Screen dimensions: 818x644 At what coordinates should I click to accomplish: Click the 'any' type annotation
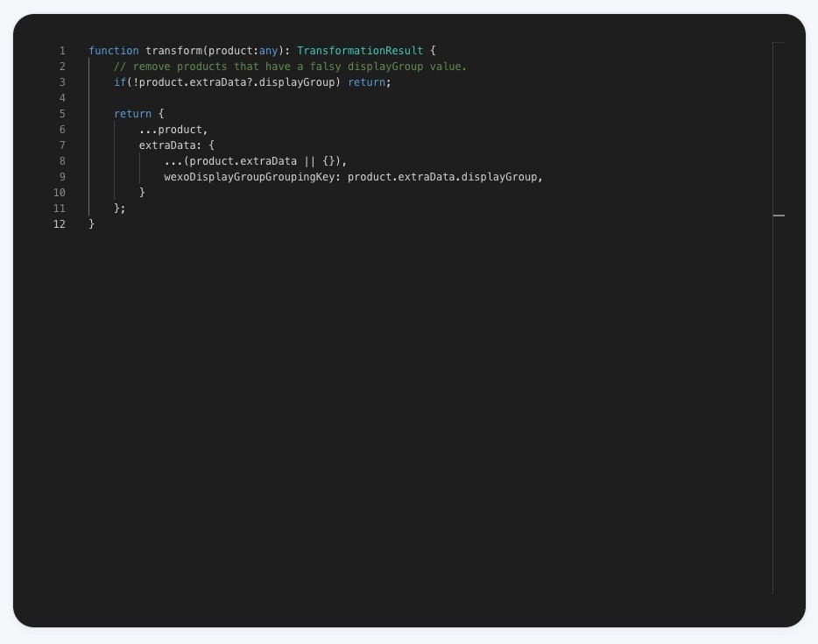[268, 51]
